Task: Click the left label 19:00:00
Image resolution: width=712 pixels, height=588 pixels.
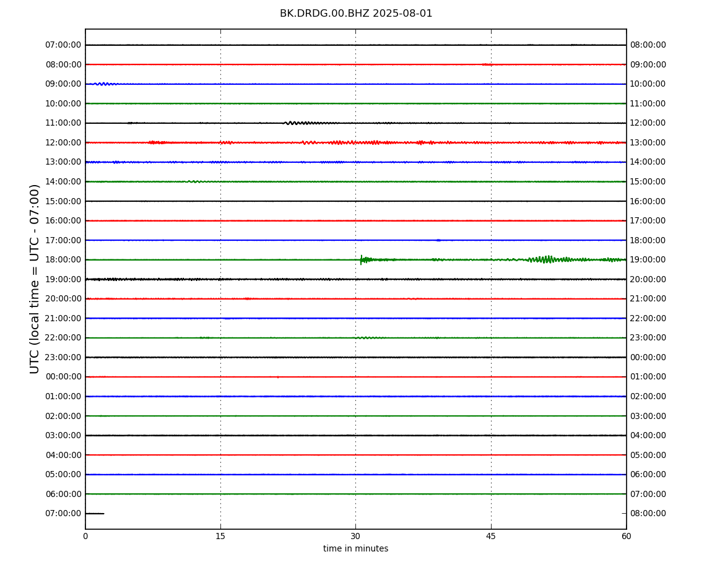Action: [63, 279]
